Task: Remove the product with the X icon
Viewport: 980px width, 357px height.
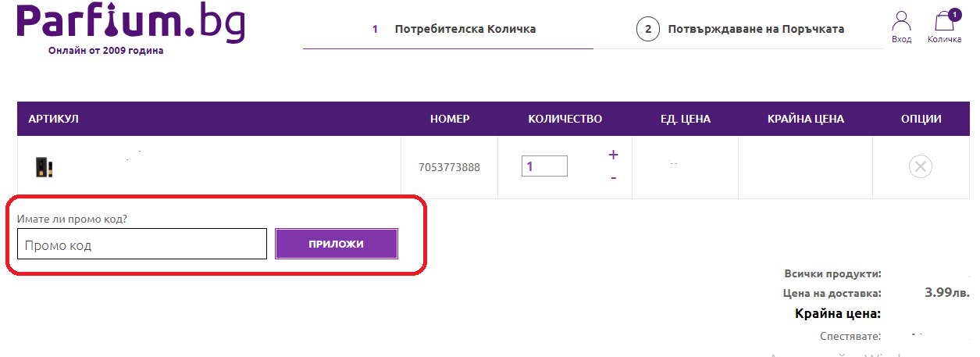Action: coord(921,166)
